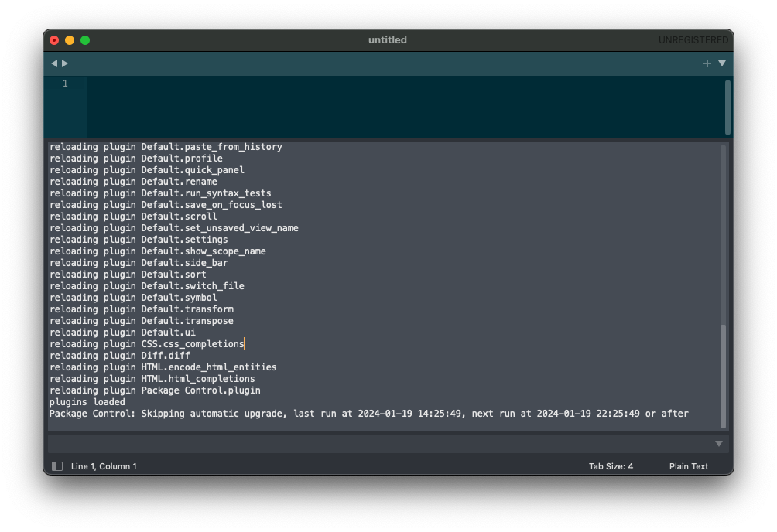Click the console panel scrollbar thumb

click(x=724, y=375)
